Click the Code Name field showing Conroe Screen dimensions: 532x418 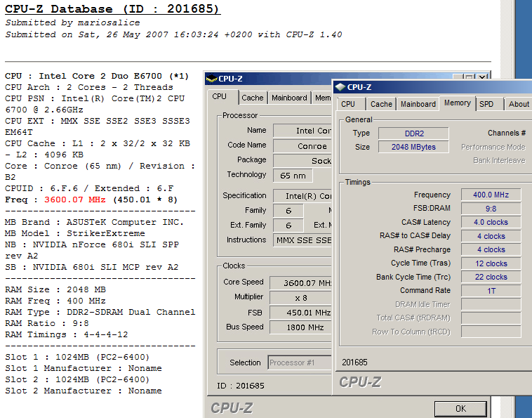(302, 146)
